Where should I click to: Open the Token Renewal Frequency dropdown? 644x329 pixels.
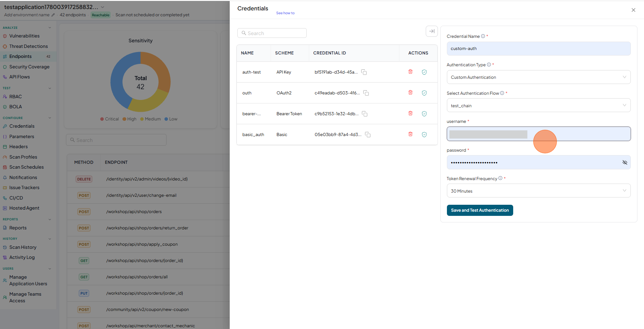(539, 191)
